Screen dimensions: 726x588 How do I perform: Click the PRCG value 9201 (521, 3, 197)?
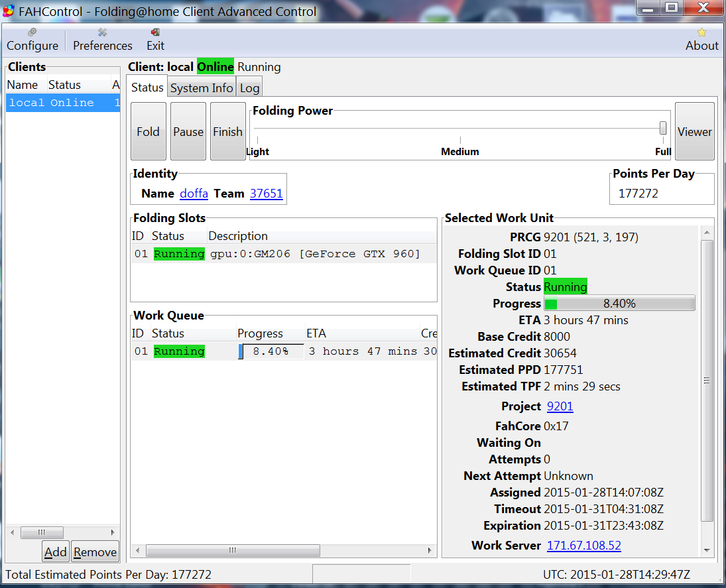pyautogui.click(x=591, y=237)
